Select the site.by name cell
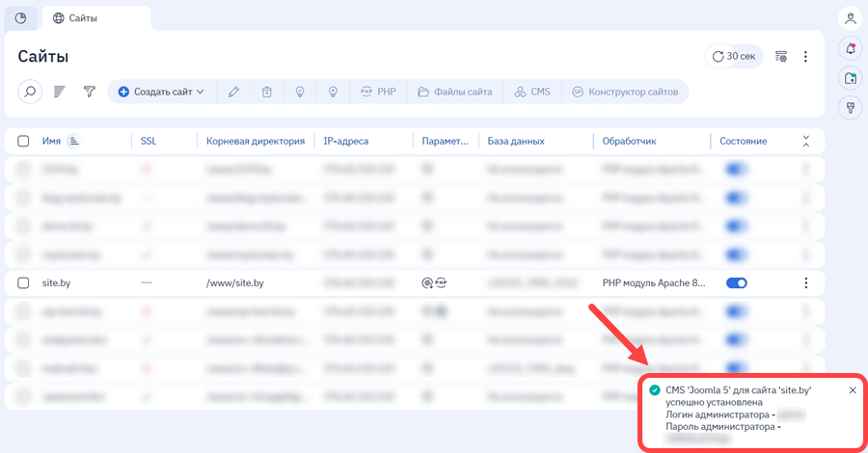This screenshot has height=453, width=868. coord(57,283)
